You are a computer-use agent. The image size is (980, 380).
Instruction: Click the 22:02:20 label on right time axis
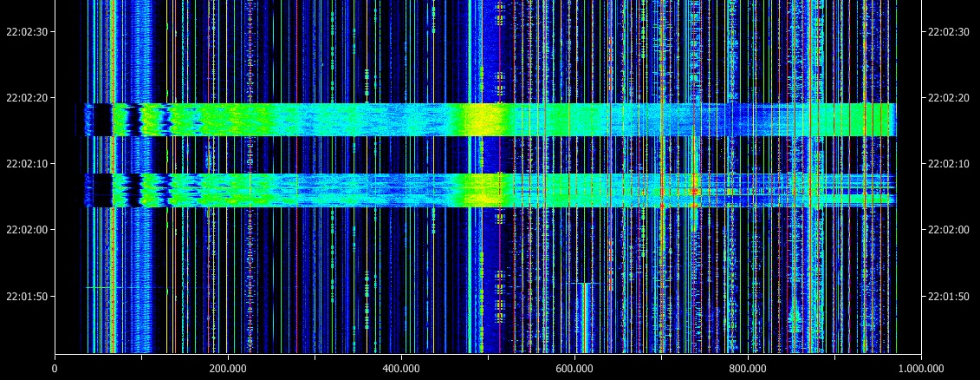(x=949, y=98)
